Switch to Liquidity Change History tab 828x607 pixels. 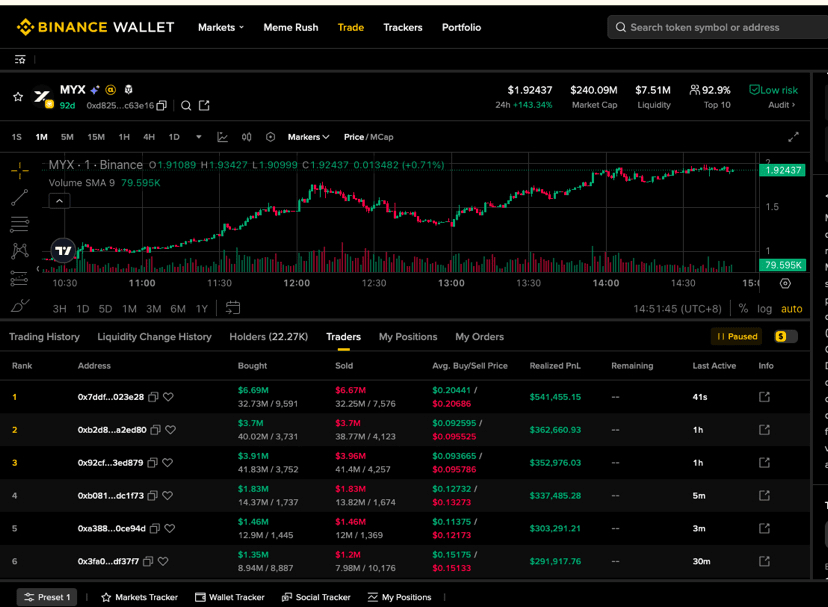point(154,337)
